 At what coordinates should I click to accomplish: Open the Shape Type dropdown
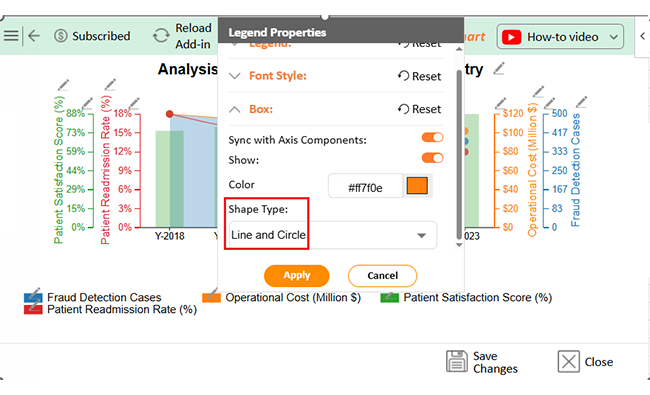point(332,235)
